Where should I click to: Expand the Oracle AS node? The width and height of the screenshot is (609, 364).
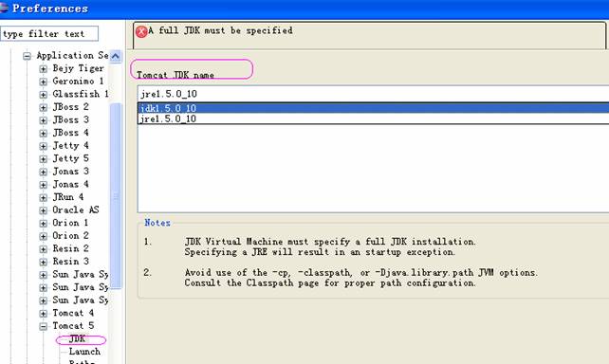(43, 210)
